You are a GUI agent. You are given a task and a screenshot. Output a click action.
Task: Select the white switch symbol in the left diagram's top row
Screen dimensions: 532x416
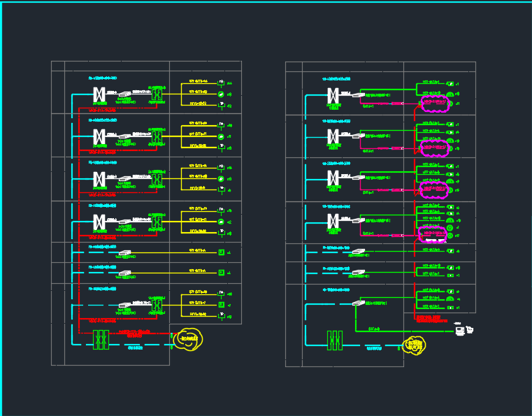pyautogui.click(x=125, y=94)
